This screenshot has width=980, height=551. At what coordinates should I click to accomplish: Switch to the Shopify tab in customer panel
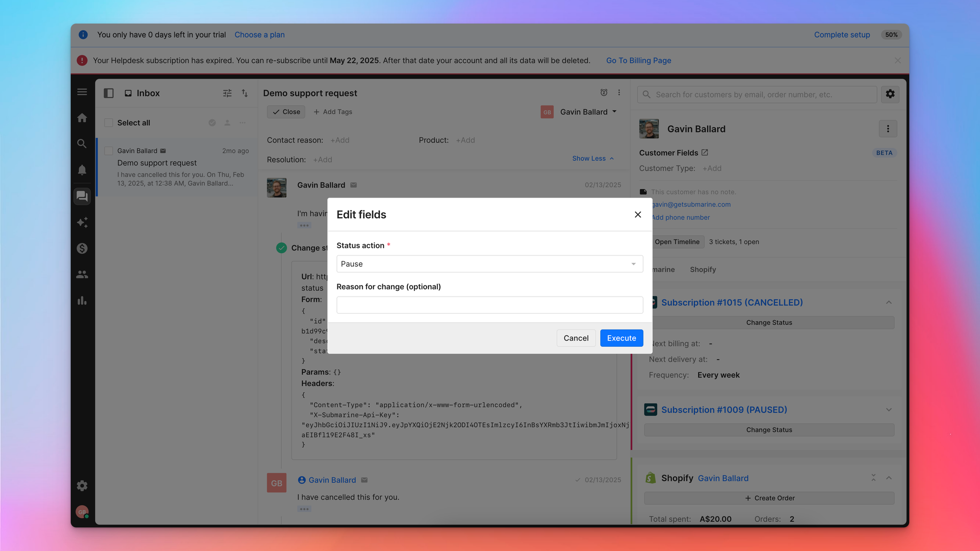(702, 269)
